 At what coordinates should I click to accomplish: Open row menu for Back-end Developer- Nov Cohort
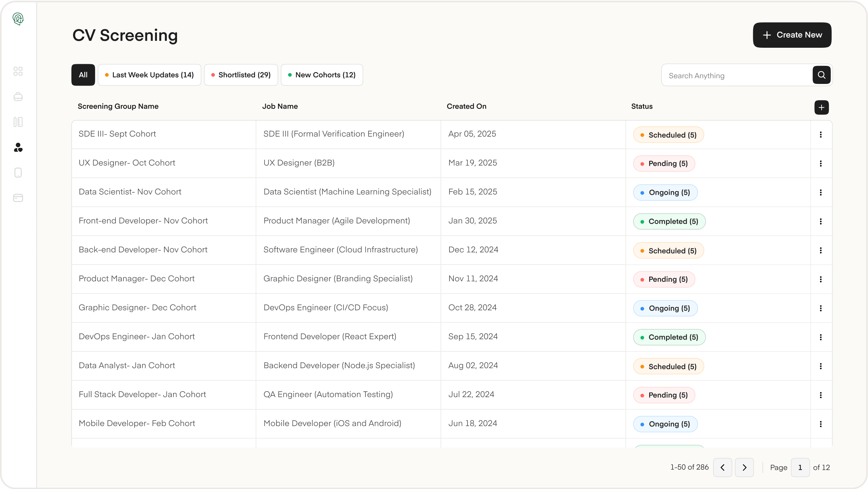(x=821, y=251)
